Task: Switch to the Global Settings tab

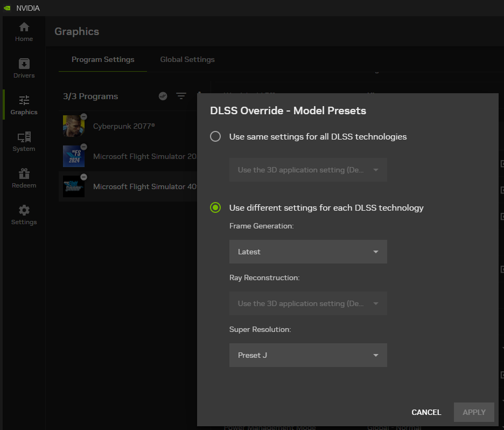Action: [x=187, y=60]
